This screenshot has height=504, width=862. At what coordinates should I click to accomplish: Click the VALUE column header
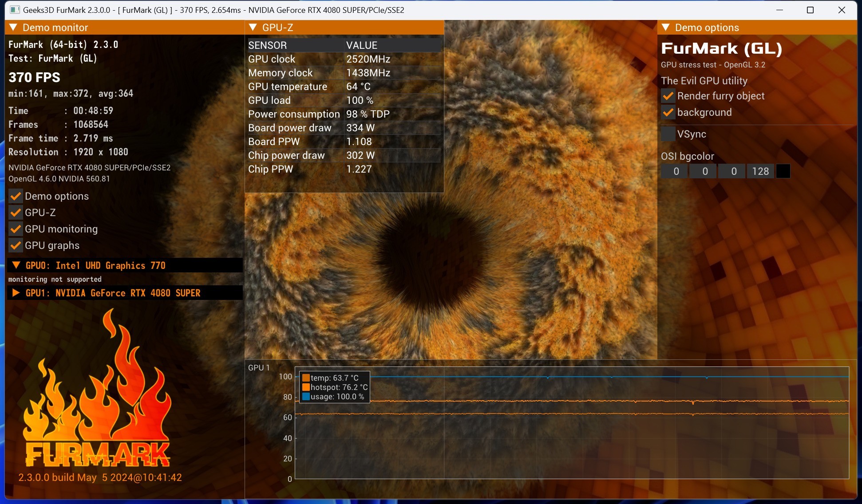[x=393, y=45]
